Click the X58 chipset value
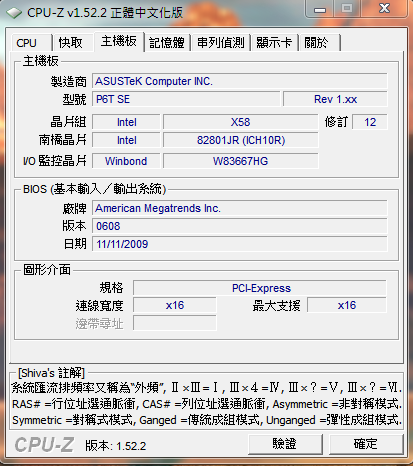This screenshot has height=466, width=413. point(240,122)
